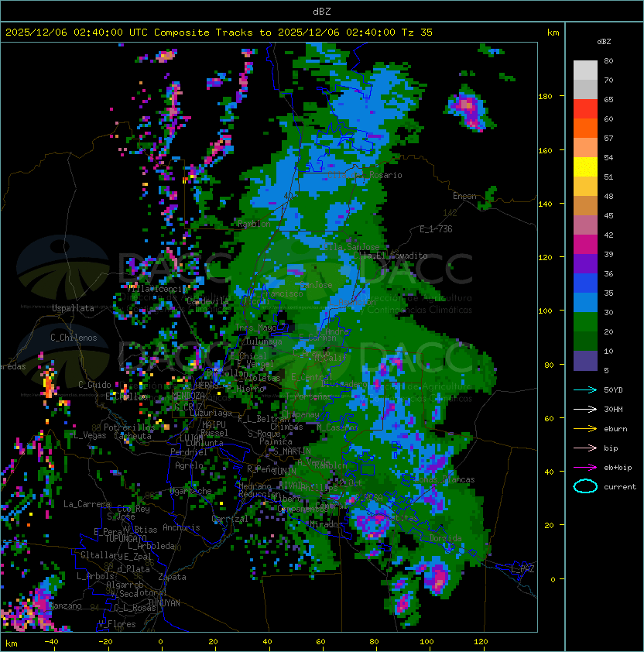Click the magenta eb+bip arrow in legend
Viewport: 644px width, 652px height.
pos(585,468)
